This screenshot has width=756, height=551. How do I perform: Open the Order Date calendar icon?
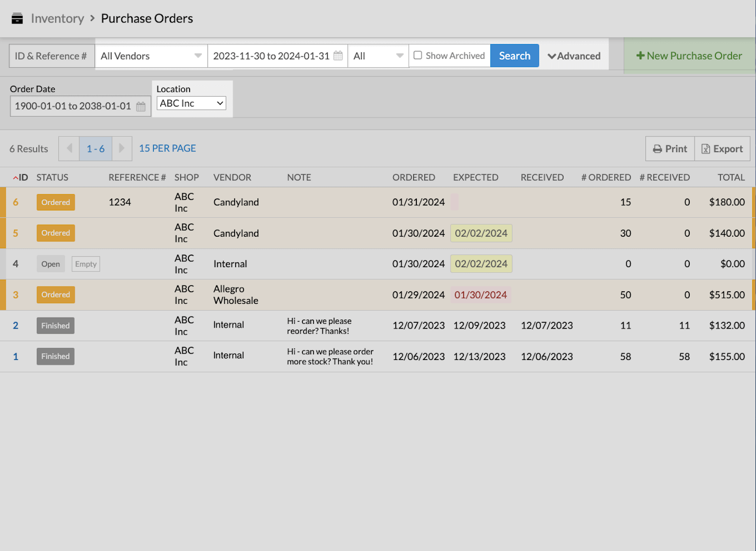pyautogui.click(x=141, y=107)
